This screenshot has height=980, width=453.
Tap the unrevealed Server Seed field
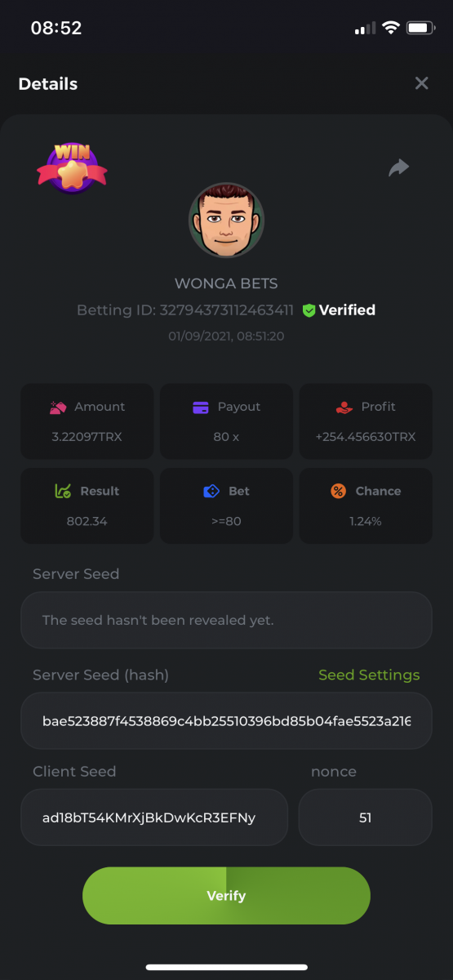coord(226,620)
